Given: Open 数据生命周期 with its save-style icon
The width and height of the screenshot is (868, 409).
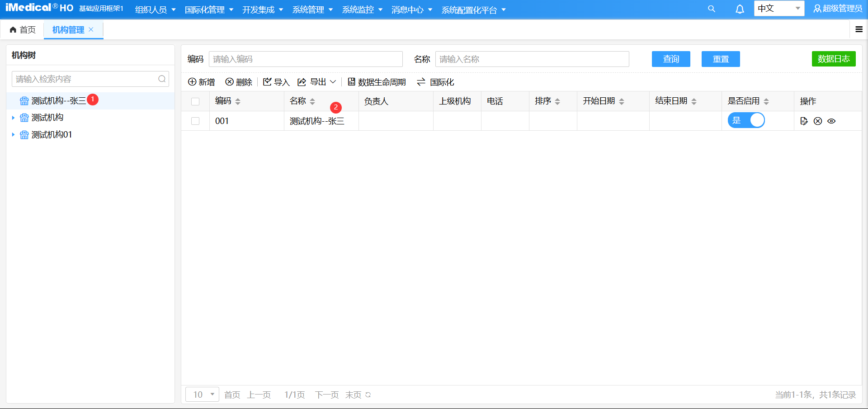Looking at the screenshot, I should pyautogui.click(x=352, y=82).
